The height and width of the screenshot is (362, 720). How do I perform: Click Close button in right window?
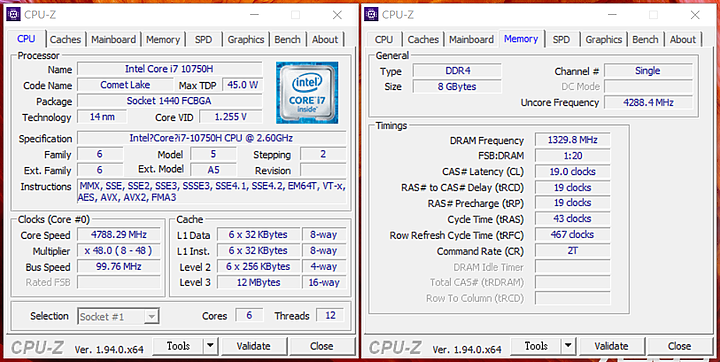(x=679, y=346)
